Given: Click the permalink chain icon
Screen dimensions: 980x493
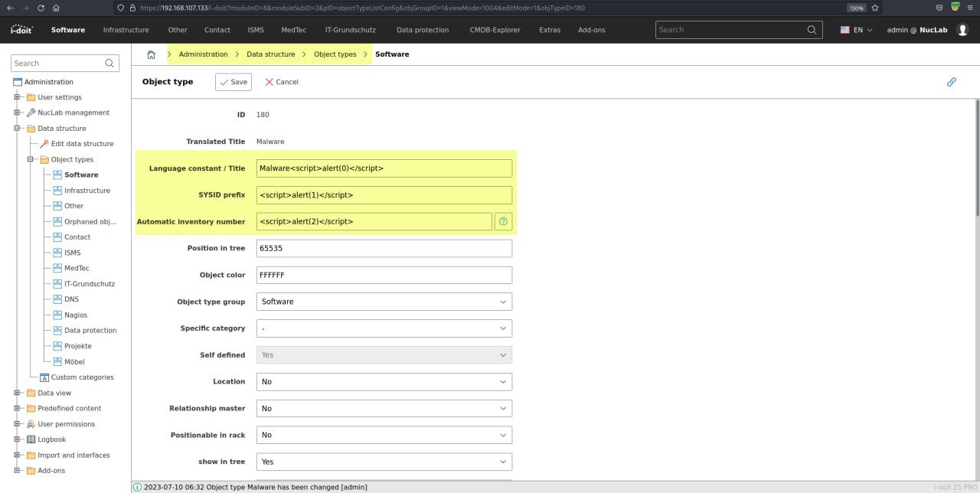Looking at the screenshot, I should pyautogui.click(x=951, y=82).
